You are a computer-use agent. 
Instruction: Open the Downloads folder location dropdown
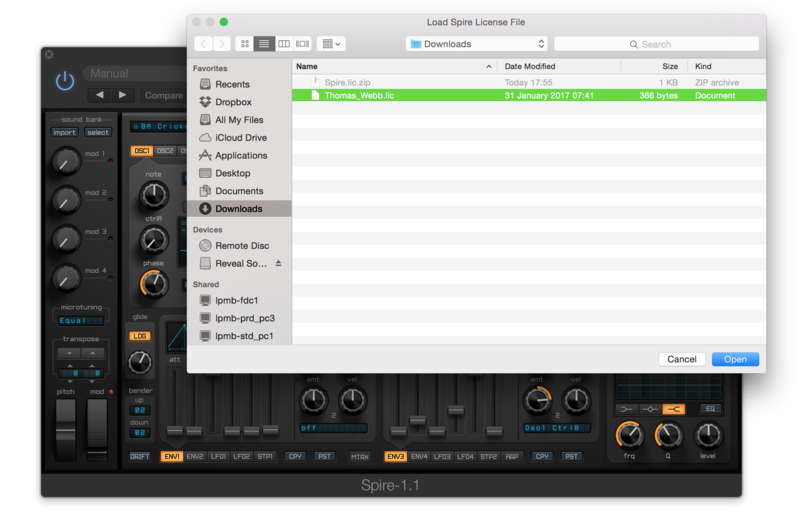point(477,44)
